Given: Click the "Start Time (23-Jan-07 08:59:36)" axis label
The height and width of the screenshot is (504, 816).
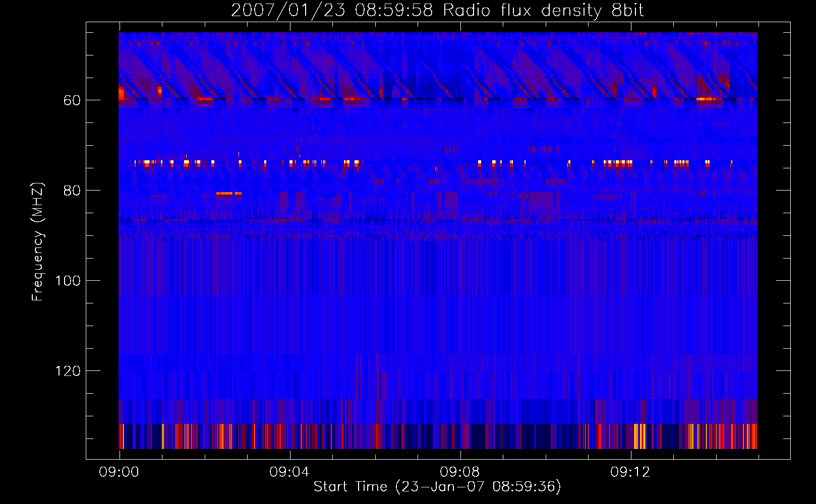Looking at the screenshot, I should tap(437, 487).
